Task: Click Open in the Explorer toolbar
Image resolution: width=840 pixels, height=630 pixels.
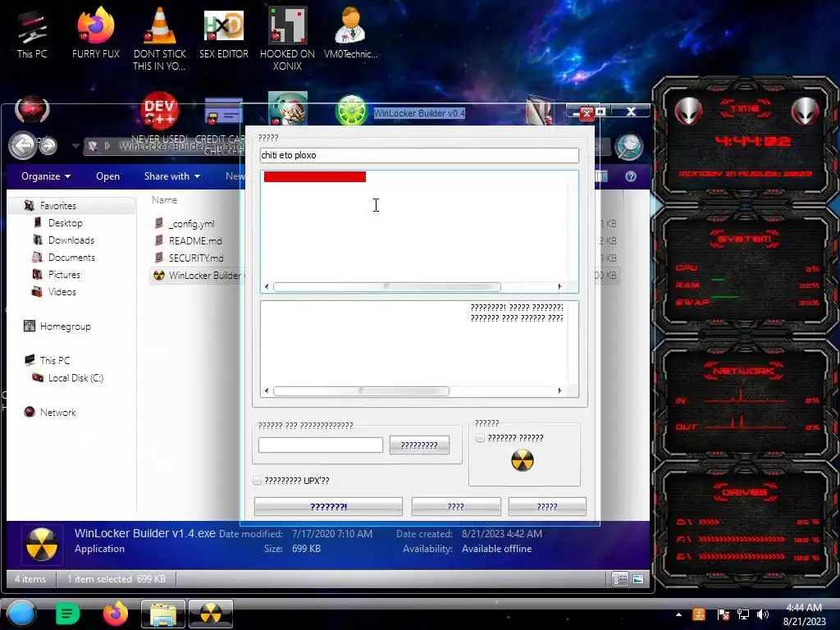Action: coord(107,176)
